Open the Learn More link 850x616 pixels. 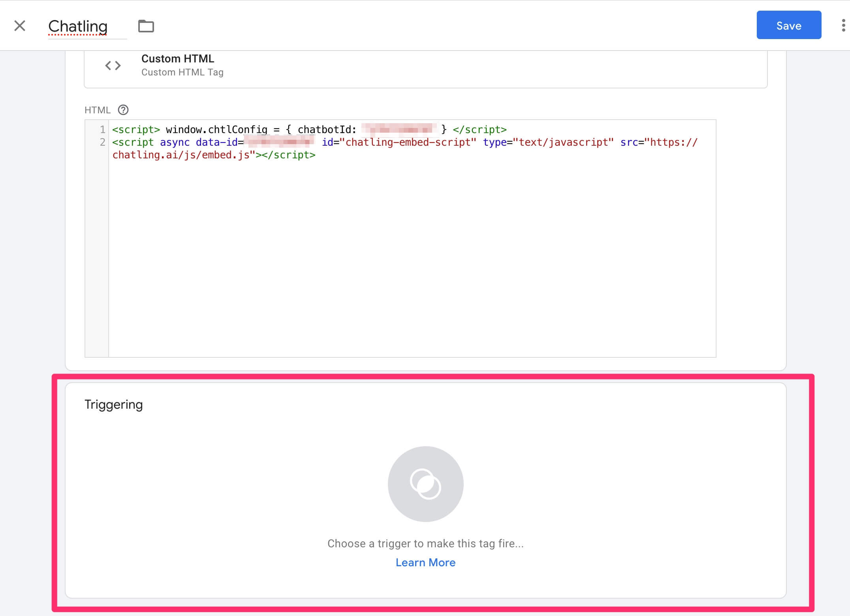click(x=426, y=562)
